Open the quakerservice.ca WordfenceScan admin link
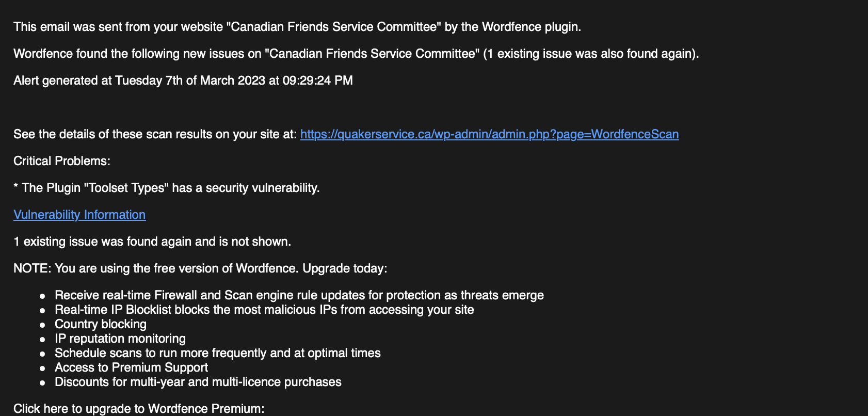The image size is (868, 416). pyautogui.click(x=489, y=134)
